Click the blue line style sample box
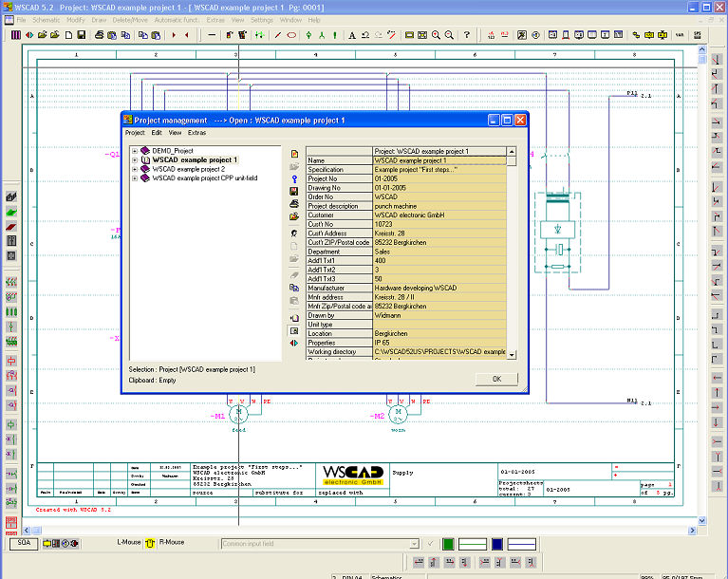This screenshot has height=579, width=728. pyautogui.click(x=522, y=544)
